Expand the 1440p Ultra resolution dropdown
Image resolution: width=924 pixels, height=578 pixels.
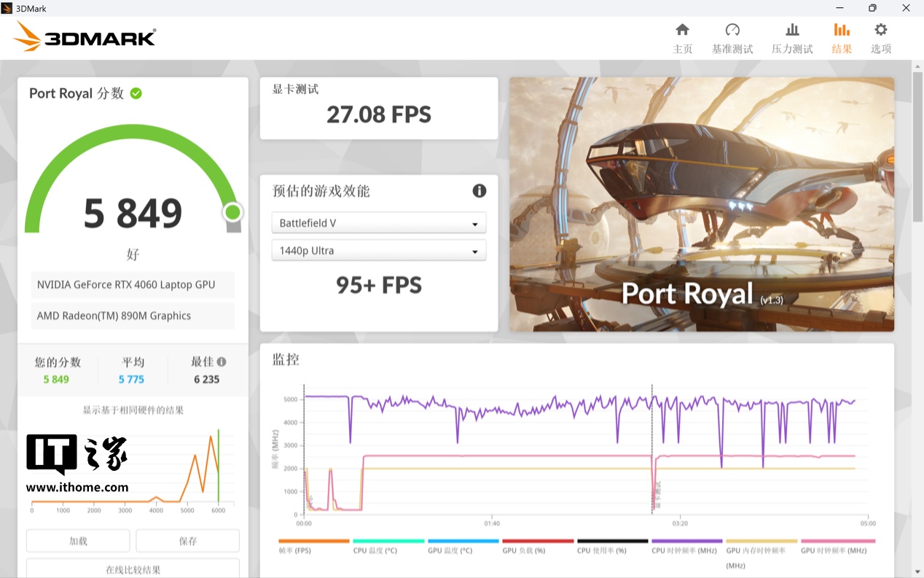point(379,251)
